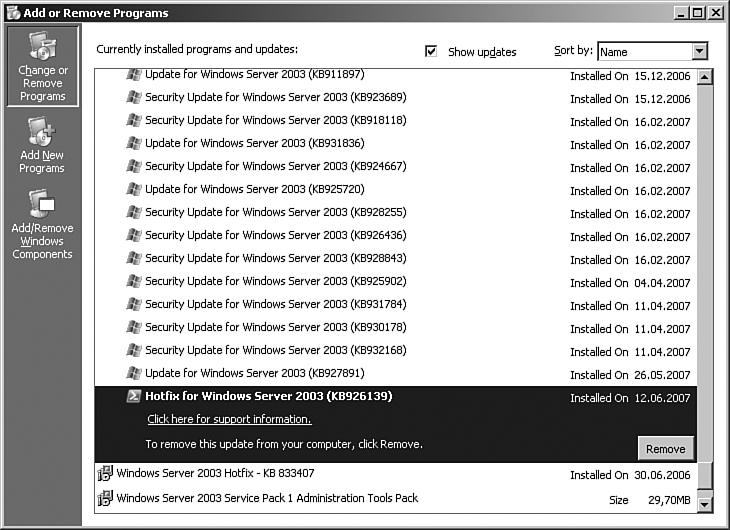Click icon of security update KB932168
This screenshot has height=530, width=730.
coord(134,350)
